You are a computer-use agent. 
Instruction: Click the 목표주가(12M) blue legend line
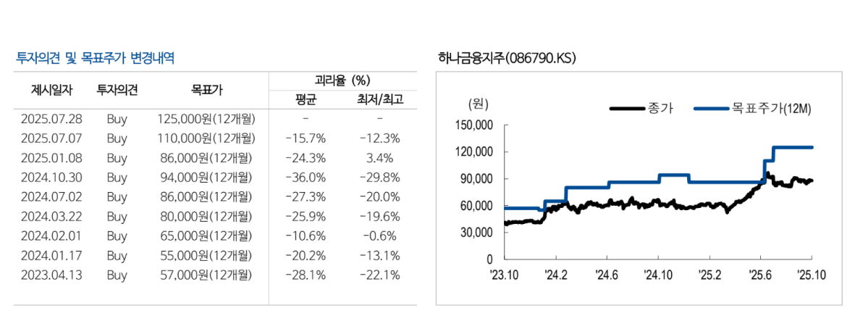coord(711,109)
